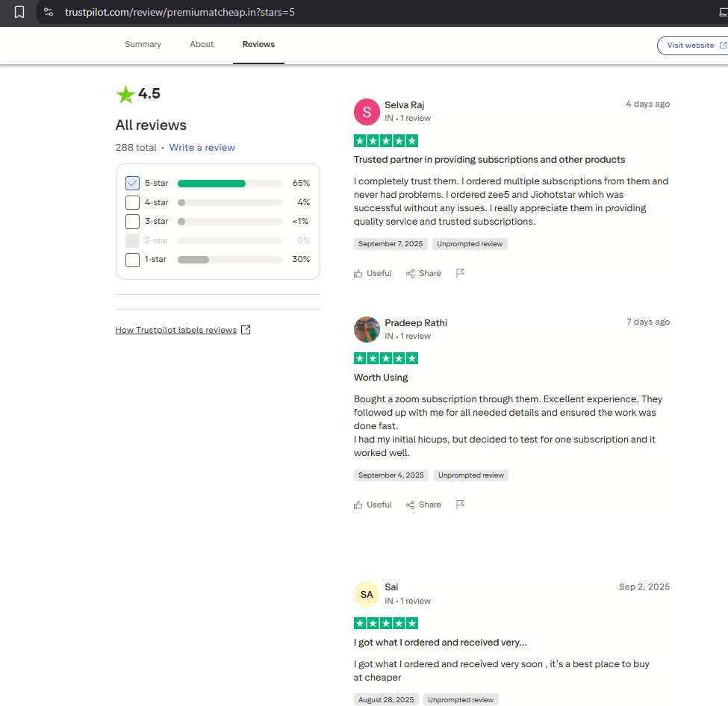
Task: Tick the 1-star filter checkbox
Action: click(132, 260)
